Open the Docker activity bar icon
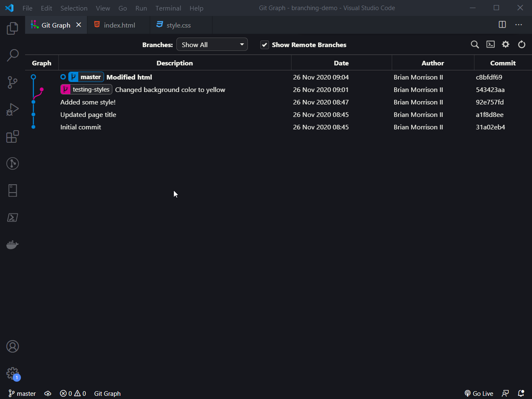Viewport: 532px width, 399px height. 13,244
